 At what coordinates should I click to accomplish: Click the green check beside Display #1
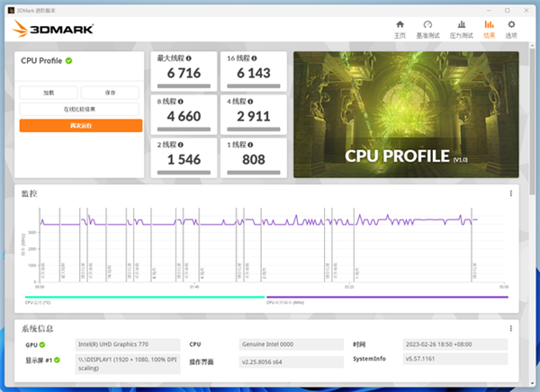click(x=57, y=360)
